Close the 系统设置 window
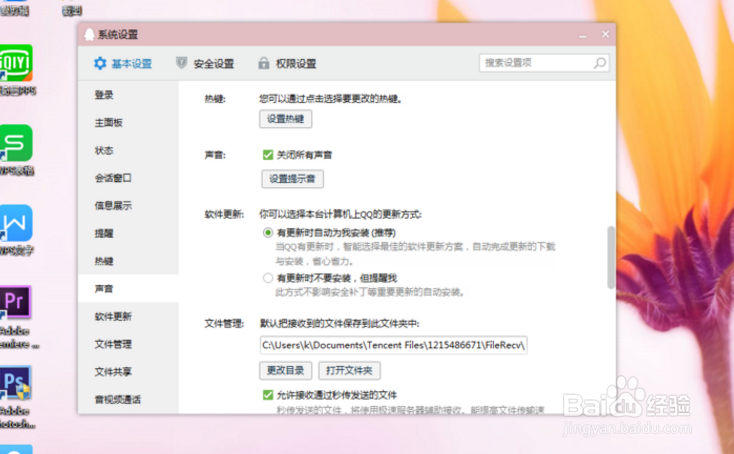Image resolution: width=734 pixels, height=454 pixels. [605, 34]
